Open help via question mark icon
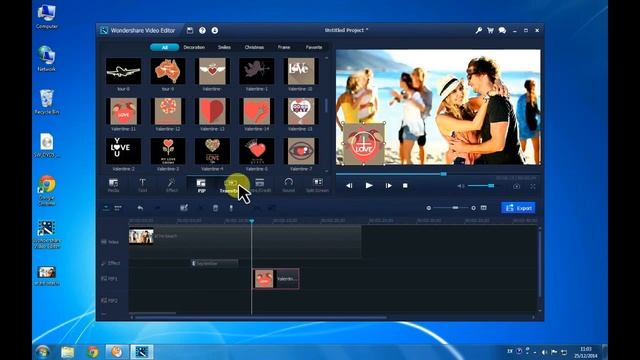 click(x=202, y=30)
